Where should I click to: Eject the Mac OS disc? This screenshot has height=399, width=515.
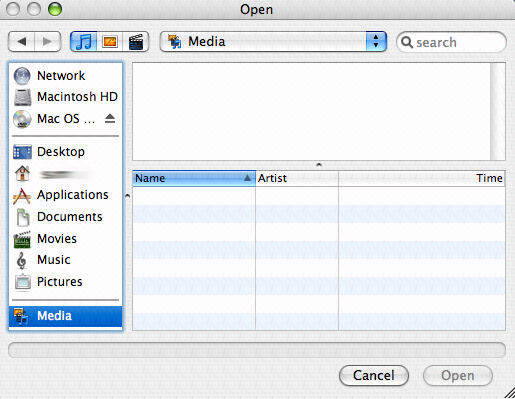tap(110, 119)
